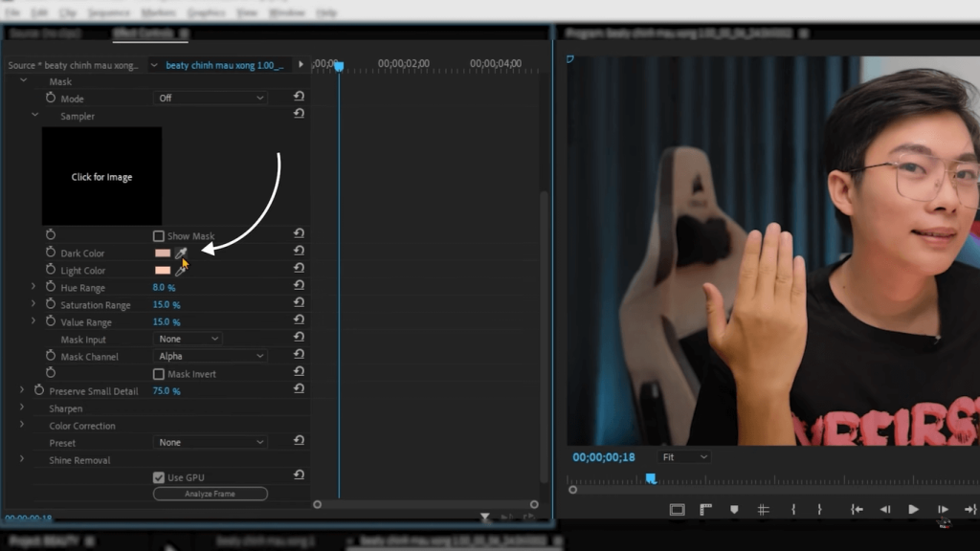The height and width of the screenshot is (551, 980).
Task: Click the Mark Out icon under Program monitor
Action: pyautogui.click(x=819, y=509)
